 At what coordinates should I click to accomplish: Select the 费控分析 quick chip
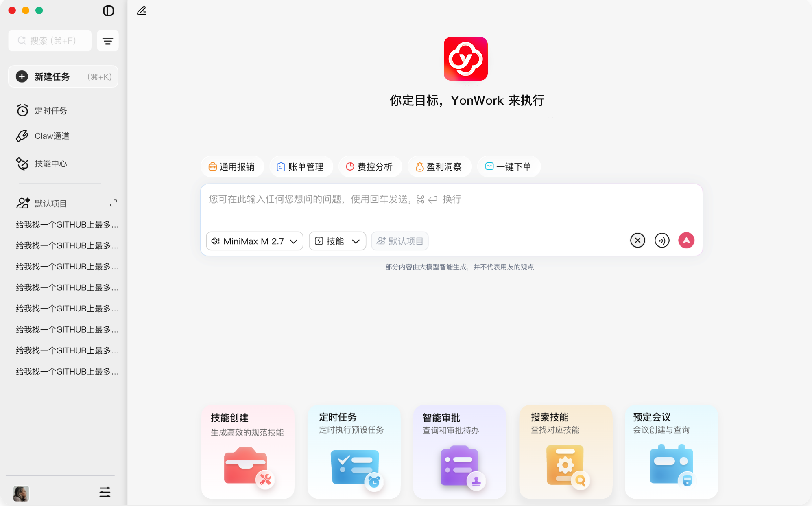pos(370,167)
